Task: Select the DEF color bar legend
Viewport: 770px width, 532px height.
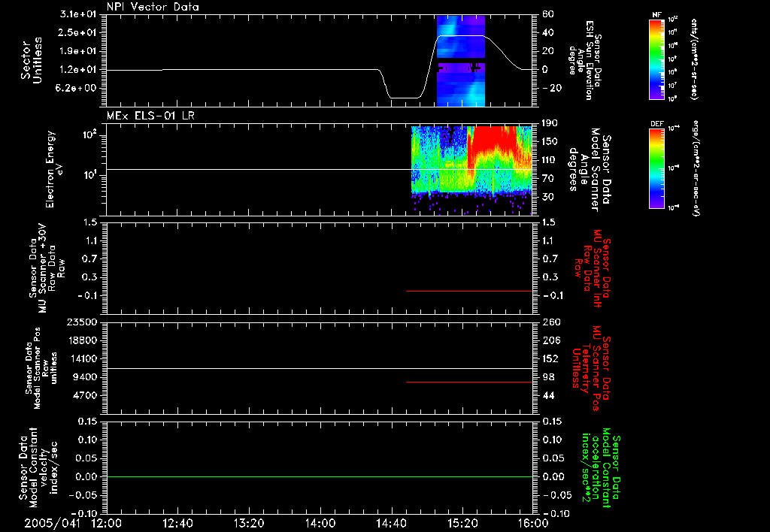Action: tap(657, 168)
